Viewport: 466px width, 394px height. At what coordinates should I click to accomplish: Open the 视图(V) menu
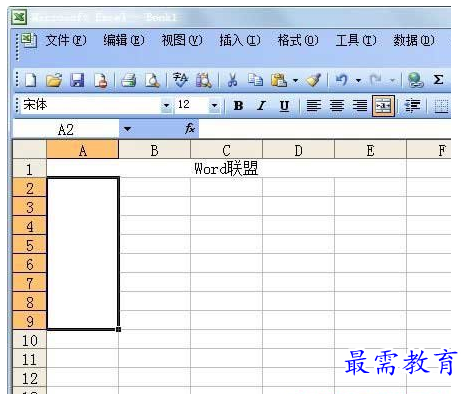[182, 40]
